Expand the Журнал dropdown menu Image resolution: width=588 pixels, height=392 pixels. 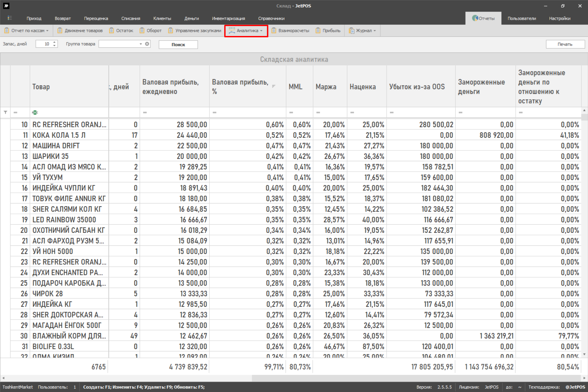point(375,31)
